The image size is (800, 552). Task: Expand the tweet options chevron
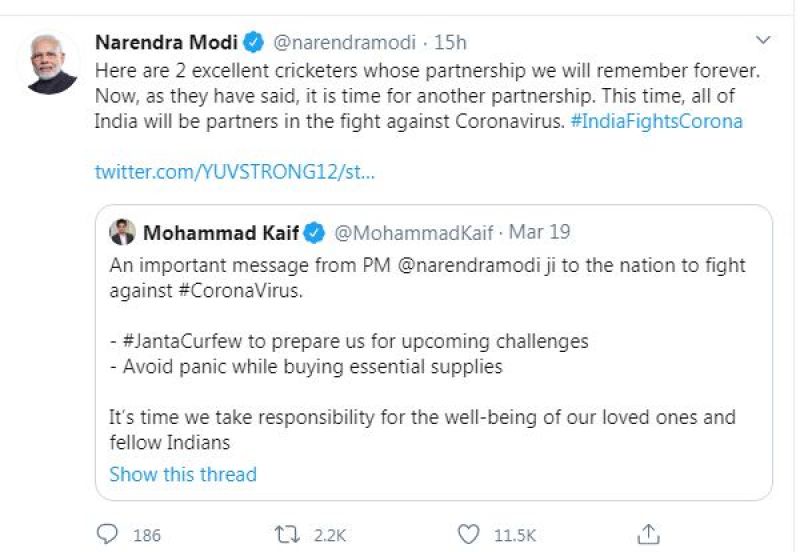[x=763, y=40]
